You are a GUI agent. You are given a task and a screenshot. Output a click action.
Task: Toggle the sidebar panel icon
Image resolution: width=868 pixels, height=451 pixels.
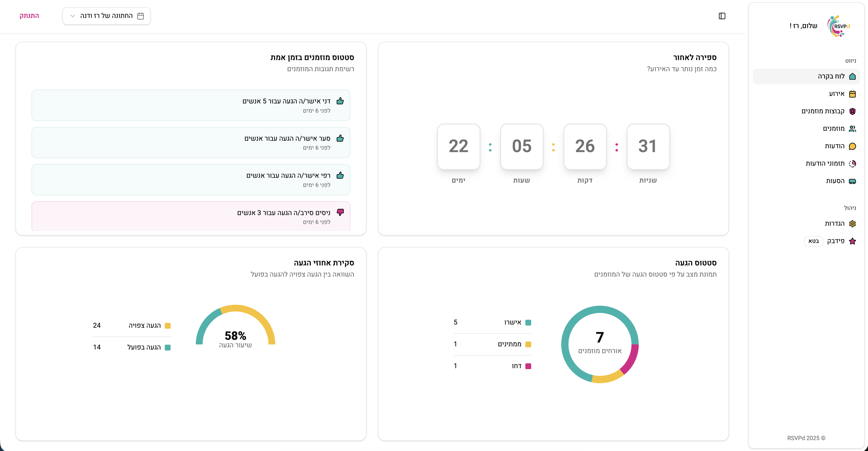point(722,16)
